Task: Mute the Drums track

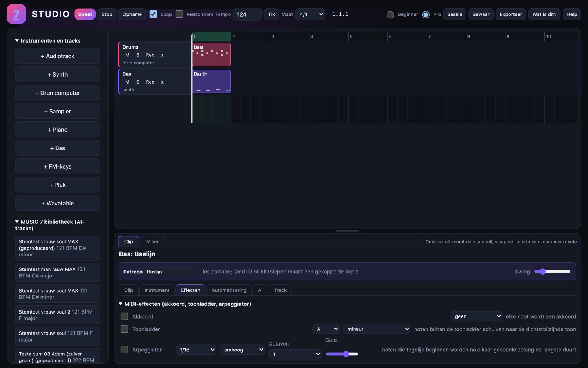Action: [x=127, y=55]
